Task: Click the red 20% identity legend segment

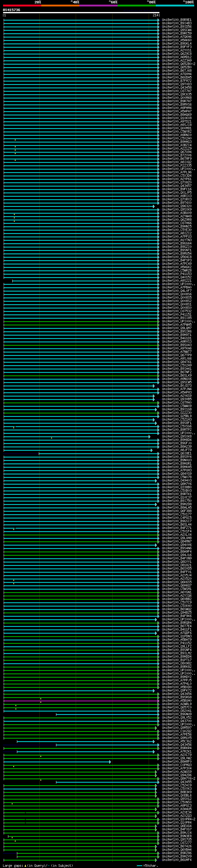Action: (22, 6)
